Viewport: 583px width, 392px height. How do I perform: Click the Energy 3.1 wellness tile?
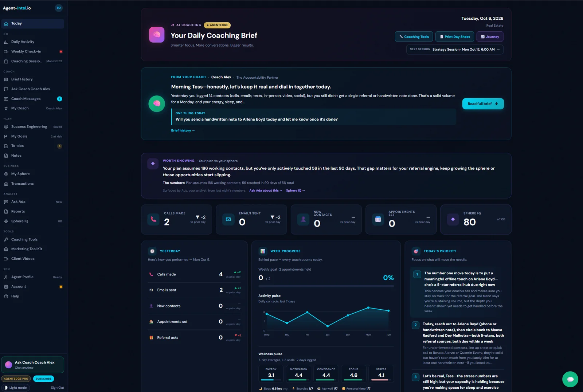tap(271, 373)
